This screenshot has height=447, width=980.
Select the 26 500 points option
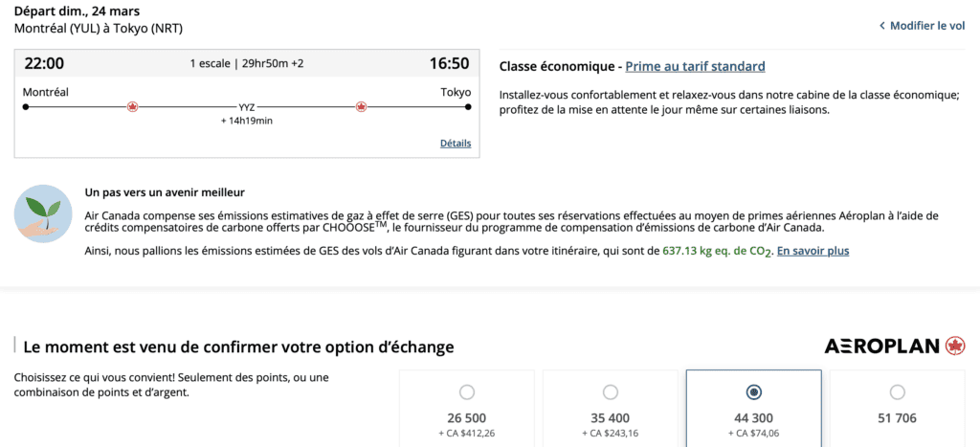[x=466, y=392]
